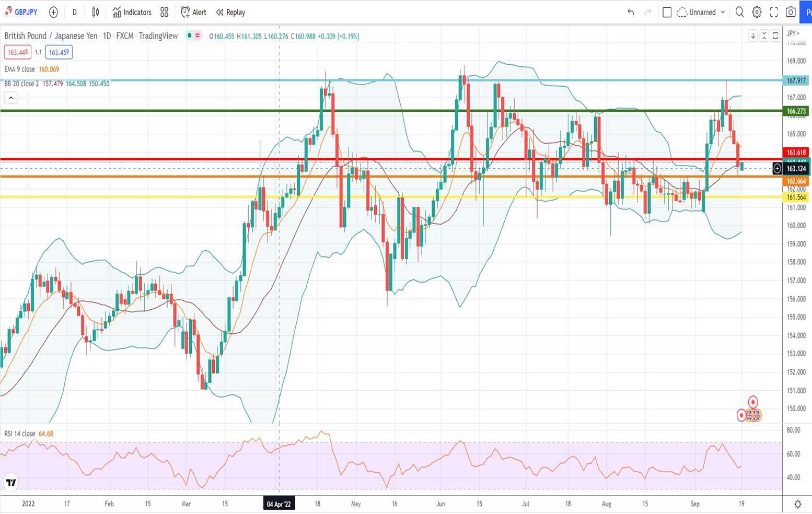Image resolution: width=812 pixels, height=514 pixels.
Task: Undo the last chart action
Action: (x=631, y=12)
